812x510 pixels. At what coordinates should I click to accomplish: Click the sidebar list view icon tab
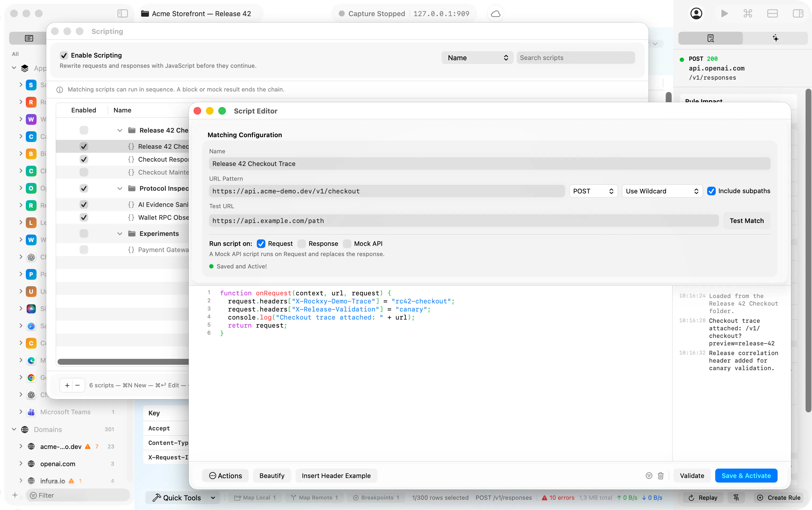29,38
